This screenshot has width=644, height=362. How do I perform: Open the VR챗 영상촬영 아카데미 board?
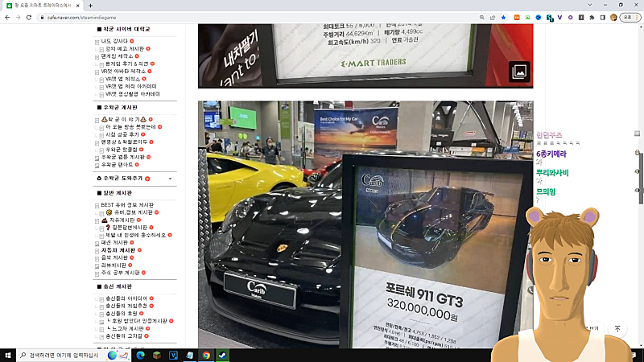coord(133,94)
